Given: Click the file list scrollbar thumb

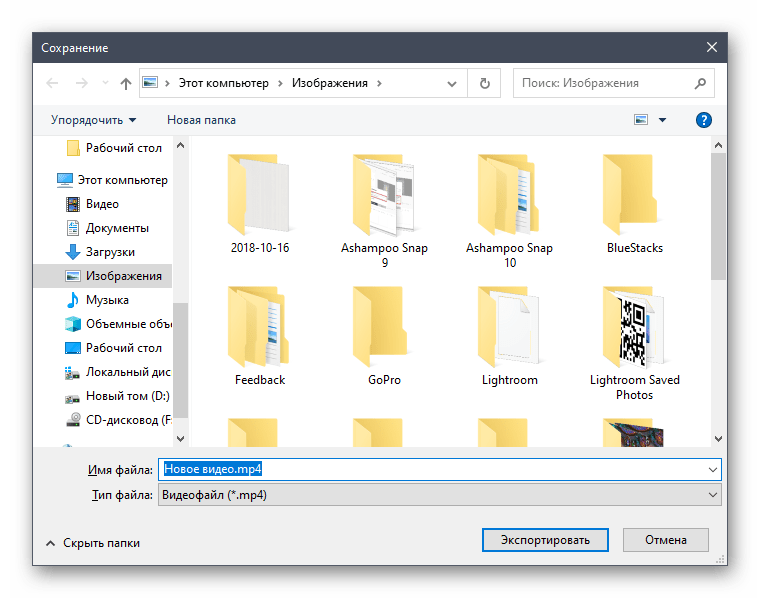Looking at the screenshot, I should [x=718, y=216].
